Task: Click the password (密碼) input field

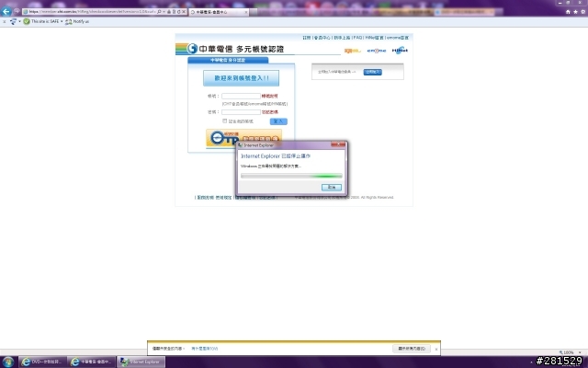Action: (241, 112)
